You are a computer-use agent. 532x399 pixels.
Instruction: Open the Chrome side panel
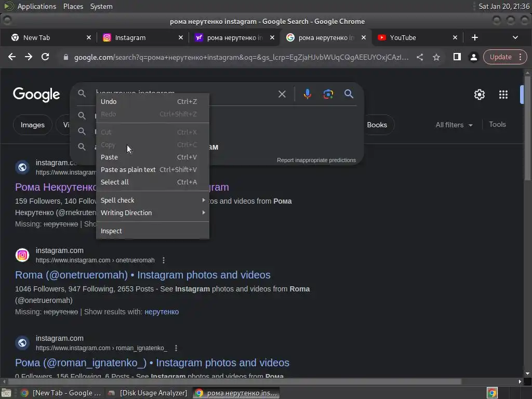457,57
